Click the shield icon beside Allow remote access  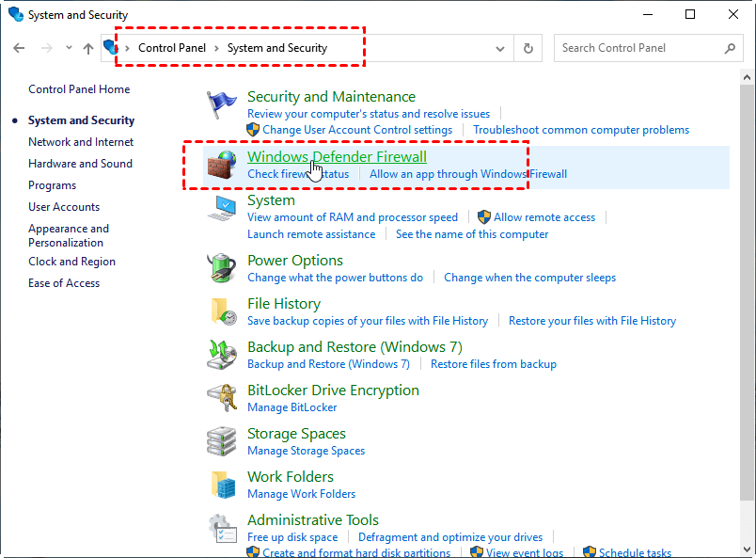[x=484, y=217]
